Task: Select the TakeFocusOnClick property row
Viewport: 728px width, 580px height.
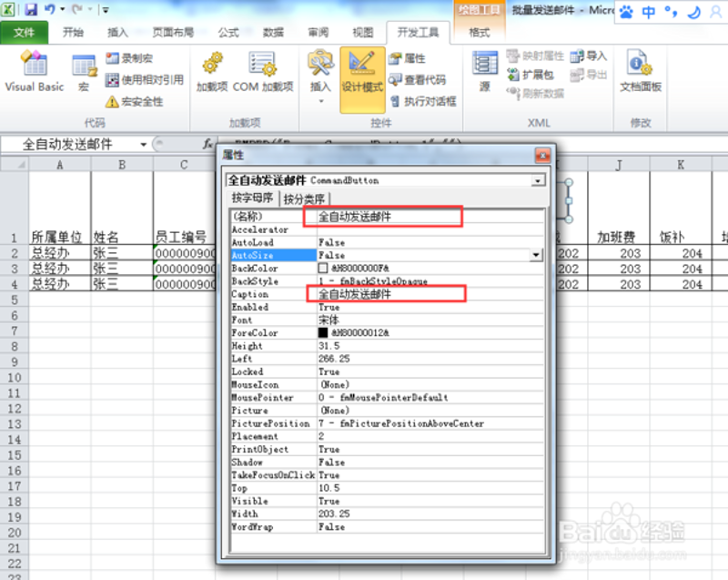Action: [x=387, y=475]
